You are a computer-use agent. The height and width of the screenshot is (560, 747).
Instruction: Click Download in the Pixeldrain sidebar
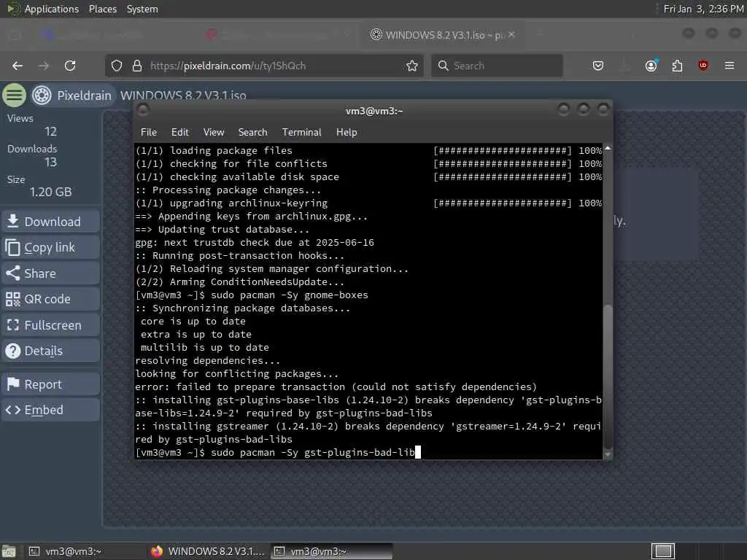50,222
